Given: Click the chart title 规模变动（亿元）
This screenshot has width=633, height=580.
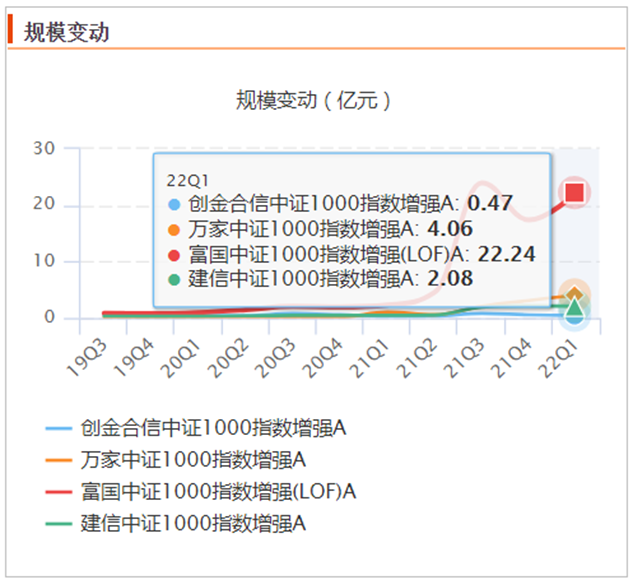Looking at the screenshot, I should click(x=314, y=100).
